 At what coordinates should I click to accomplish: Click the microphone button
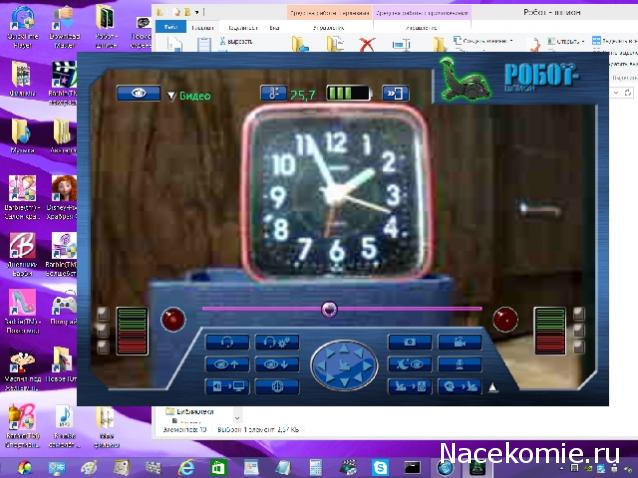460,364
